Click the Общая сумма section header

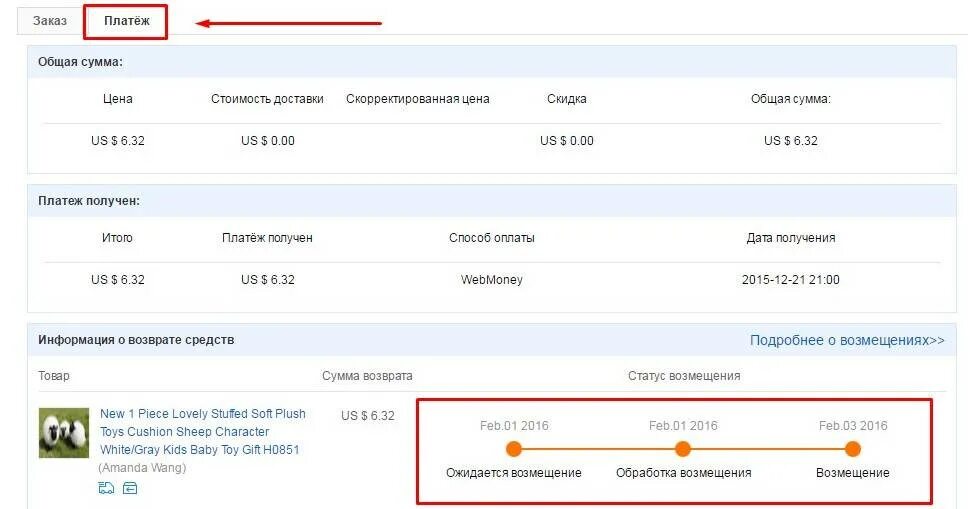pyautogui.click(x=81, y=62)
